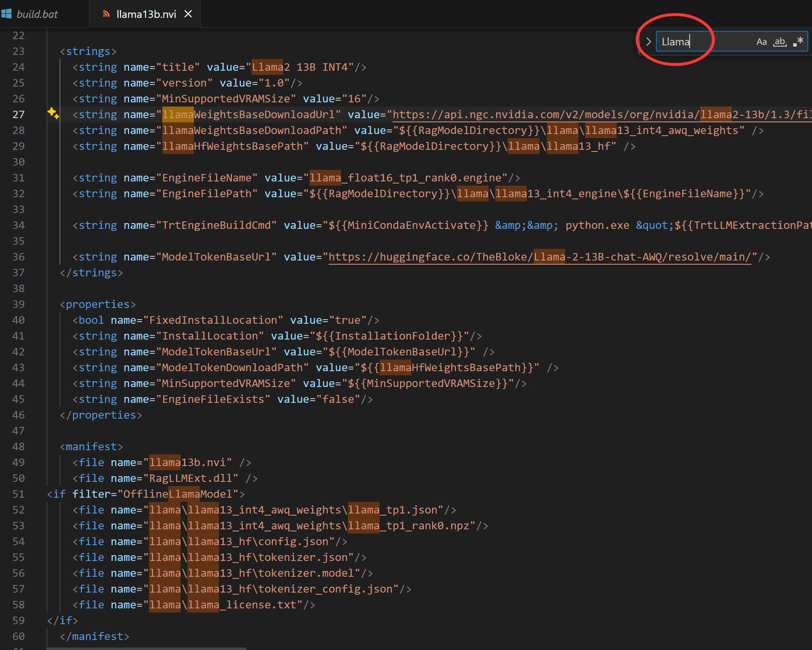Image resolution: width=812 pixels, height=650 pixels.
Task: Click the opening <properties> tag
Action: (x=98, y=304)
